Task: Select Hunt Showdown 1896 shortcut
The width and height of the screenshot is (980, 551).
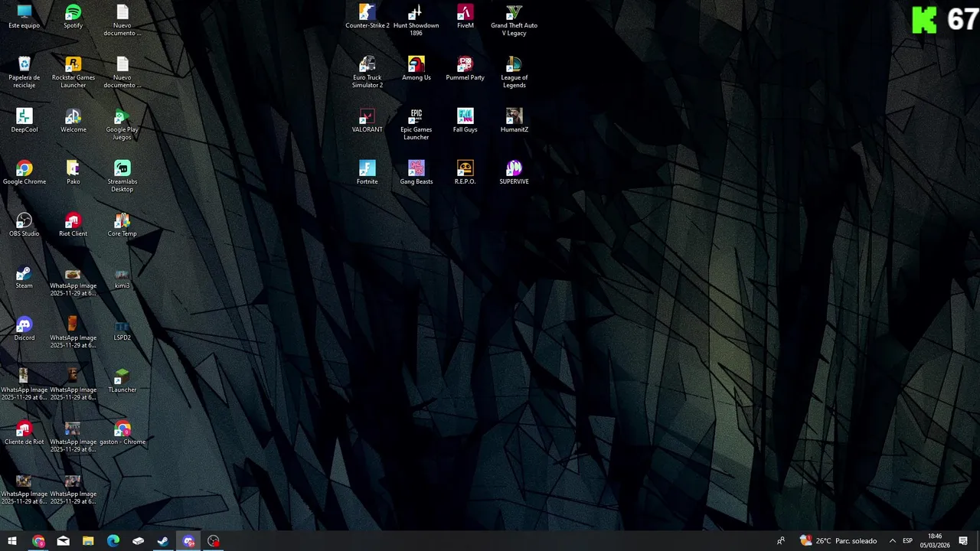Action: [x=416, y=21]
